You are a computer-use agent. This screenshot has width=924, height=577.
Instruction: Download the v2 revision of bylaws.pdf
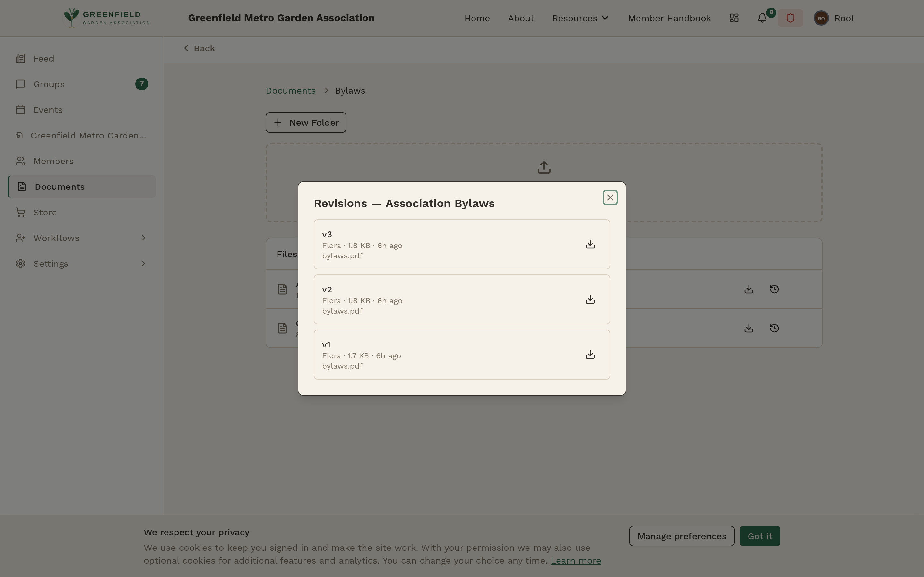(x=590, y=299)
